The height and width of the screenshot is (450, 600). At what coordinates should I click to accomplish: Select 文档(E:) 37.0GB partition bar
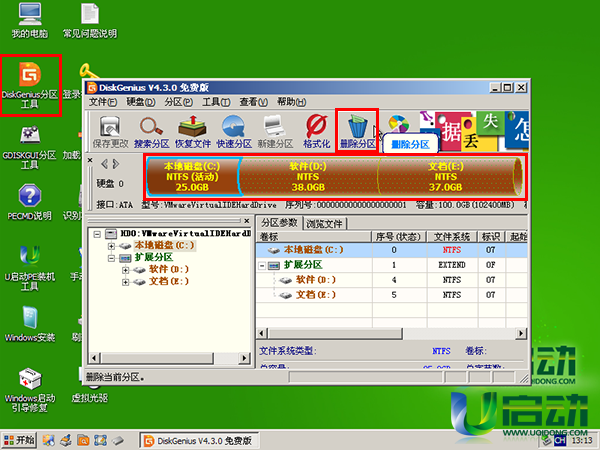tap(446, 177)
